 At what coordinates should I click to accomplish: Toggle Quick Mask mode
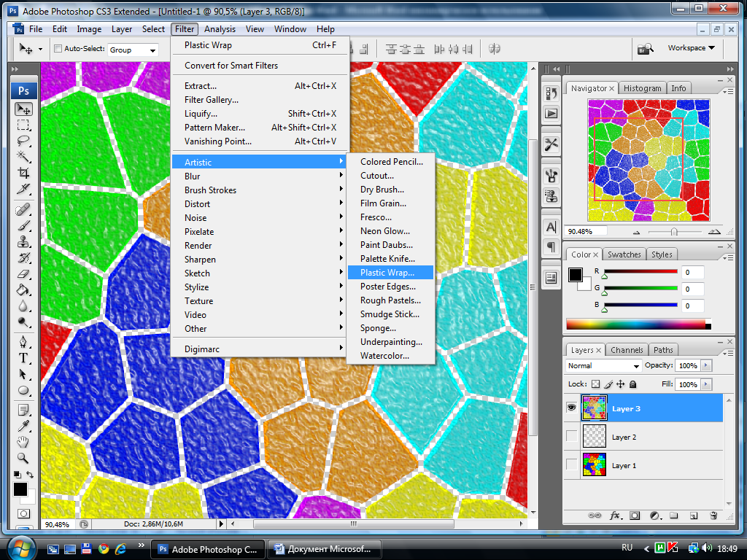pyautogui.click(x=23, y=514)
